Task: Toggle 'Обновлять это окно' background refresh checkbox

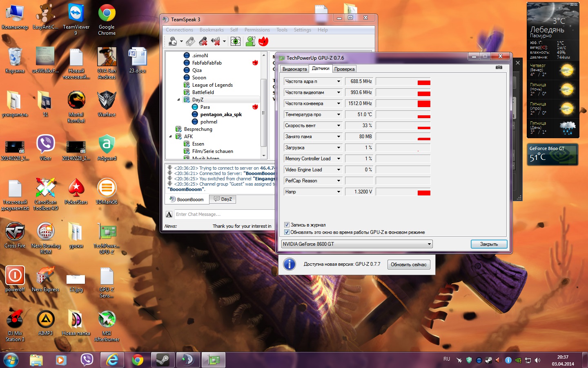Action: (287, 232)
